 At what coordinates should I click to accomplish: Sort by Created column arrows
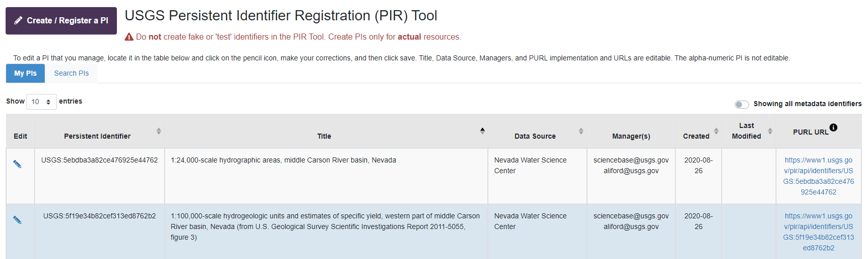tap(716, 131)
